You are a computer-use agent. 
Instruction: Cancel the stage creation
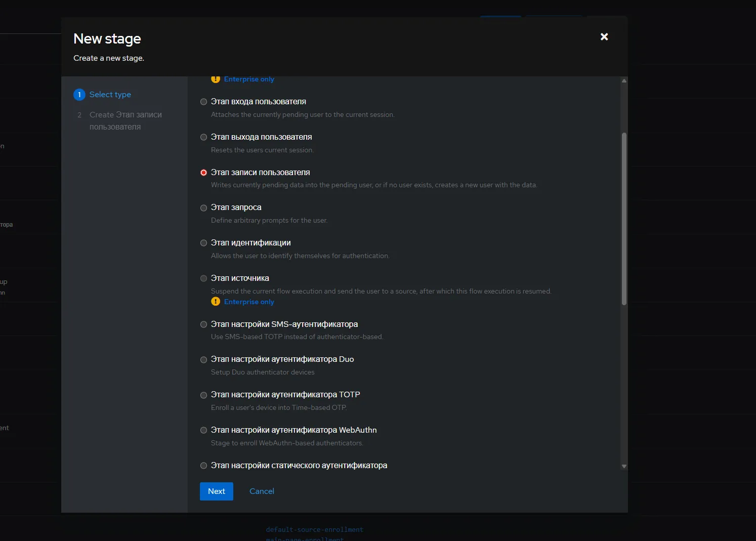click(262, 491)
